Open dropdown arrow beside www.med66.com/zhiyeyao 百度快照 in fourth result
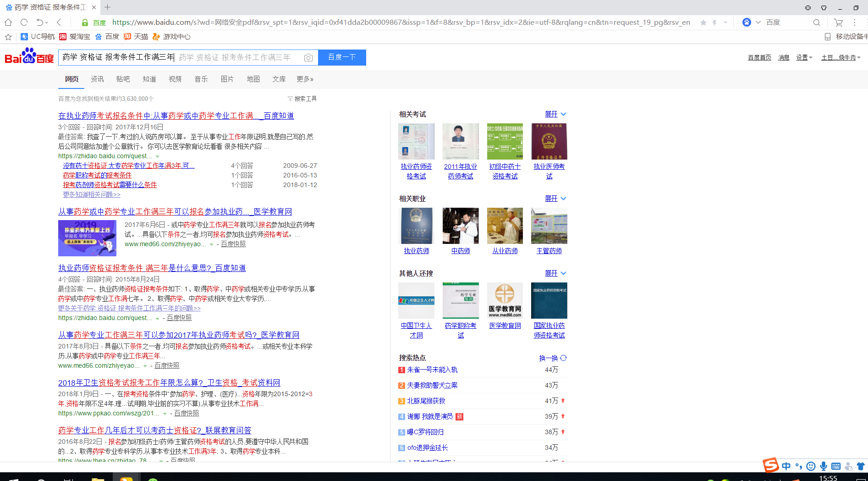The image size is (868, 481). (x=145, y=366)
